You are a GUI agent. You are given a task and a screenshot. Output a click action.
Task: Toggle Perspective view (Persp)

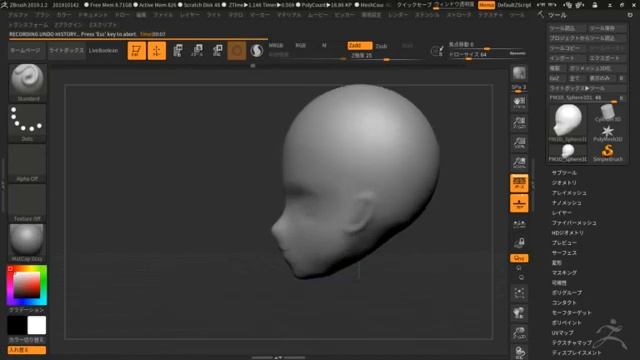519,183
